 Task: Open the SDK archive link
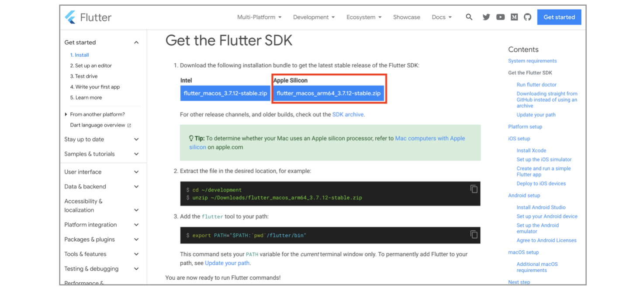click(348, 114)
